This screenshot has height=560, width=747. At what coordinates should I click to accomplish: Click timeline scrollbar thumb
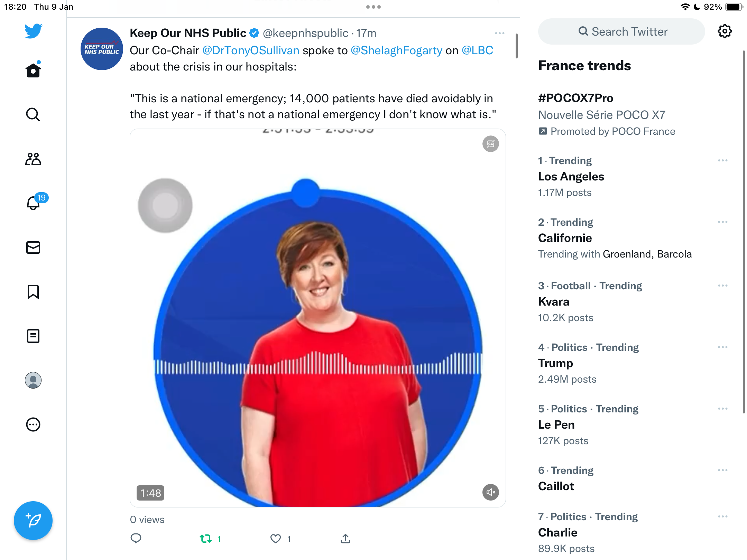[516, 46]
